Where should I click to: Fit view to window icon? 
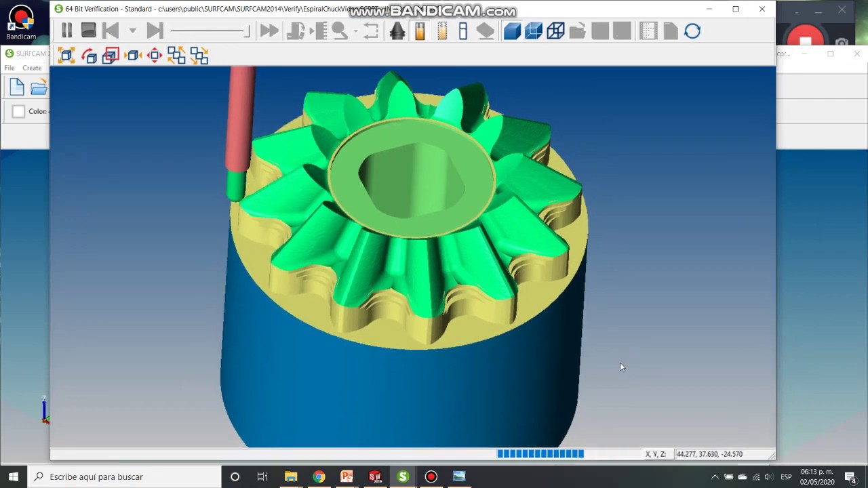point(66,56)
